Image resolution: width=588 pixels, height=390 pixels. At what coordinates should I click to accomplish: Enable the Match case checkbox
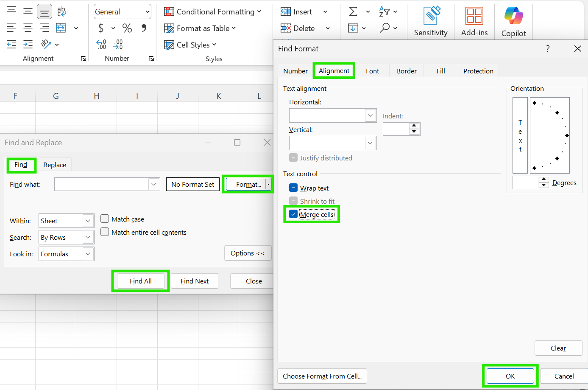[105, 219]
